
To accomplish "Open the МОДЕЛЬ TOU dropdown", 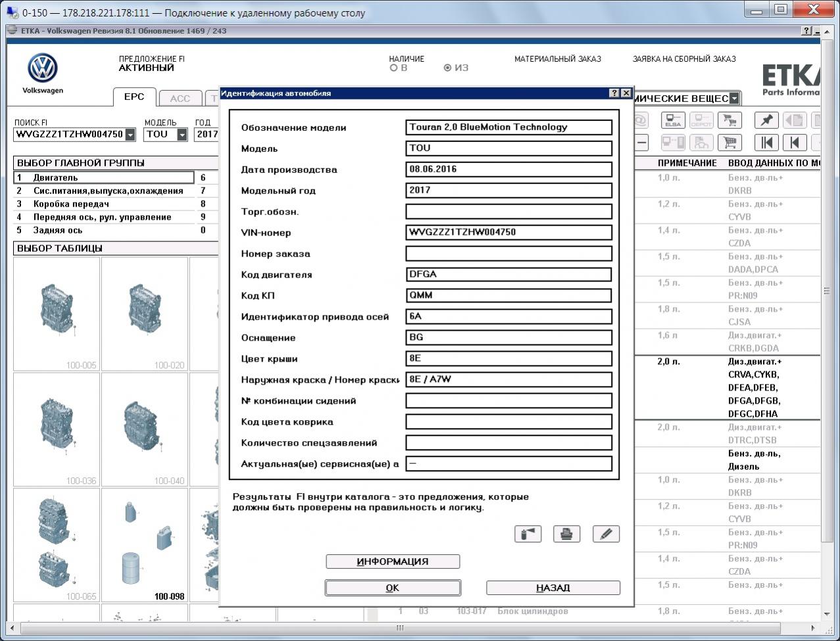I will (x=182, y=135).
